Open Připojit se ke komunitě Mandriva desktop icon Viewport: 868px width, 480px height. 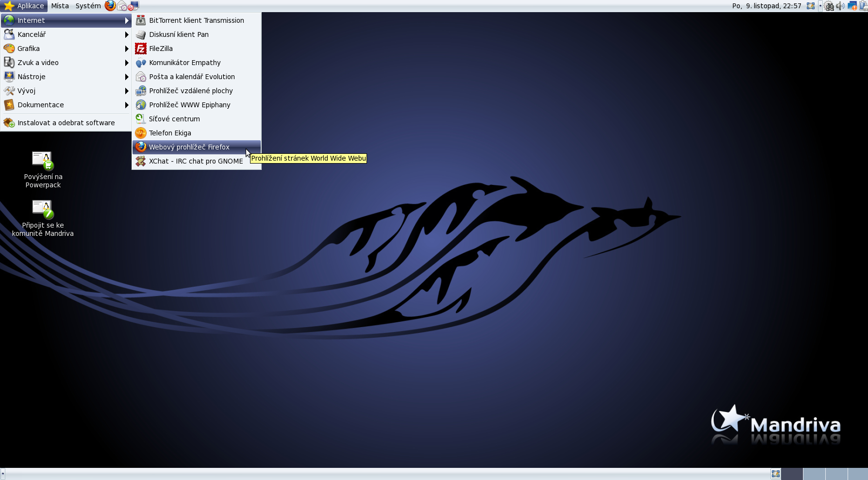click(43, 218)
